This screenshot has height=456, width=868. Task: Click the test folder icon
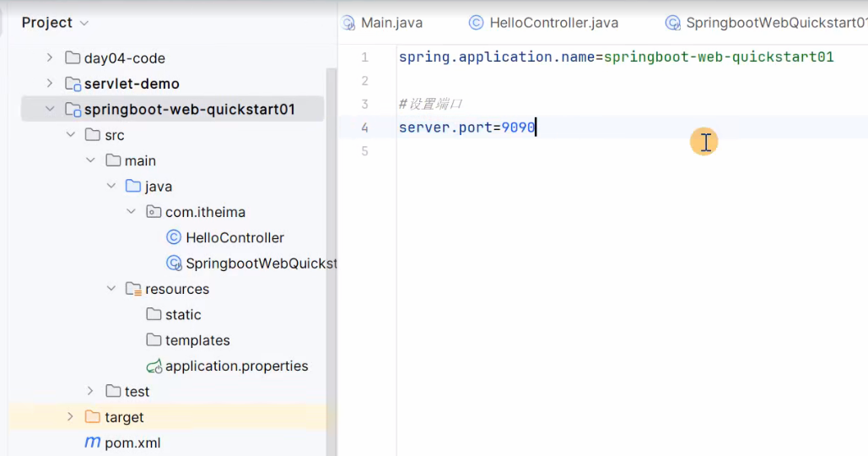click(113, 391)
